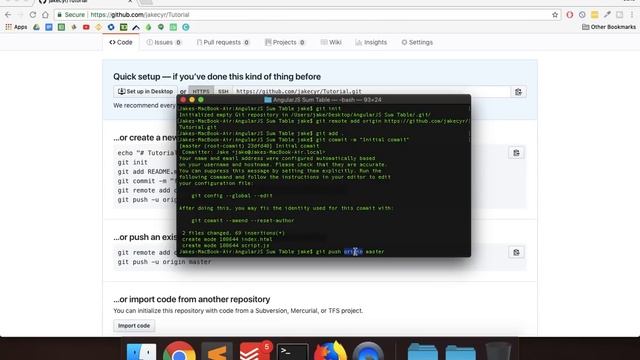Open the Pull requests tab
640x360 pixels.
click(x=223, y=42)
